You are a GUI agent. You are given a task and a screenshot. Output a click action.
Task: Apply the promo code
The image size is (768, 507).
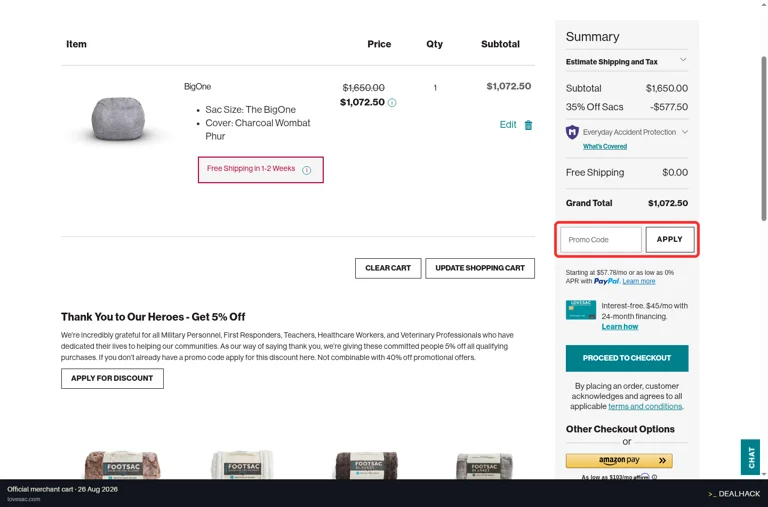point(670,240)
